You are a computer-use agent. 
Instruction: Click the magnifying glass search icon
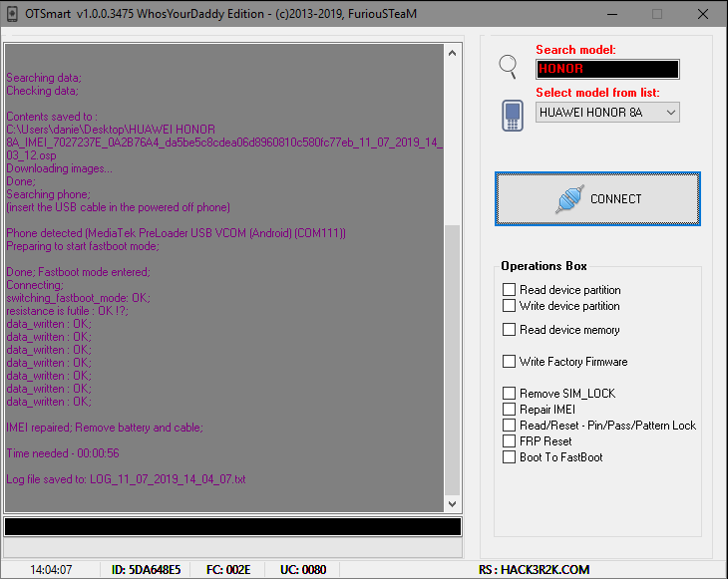(508, 67)
